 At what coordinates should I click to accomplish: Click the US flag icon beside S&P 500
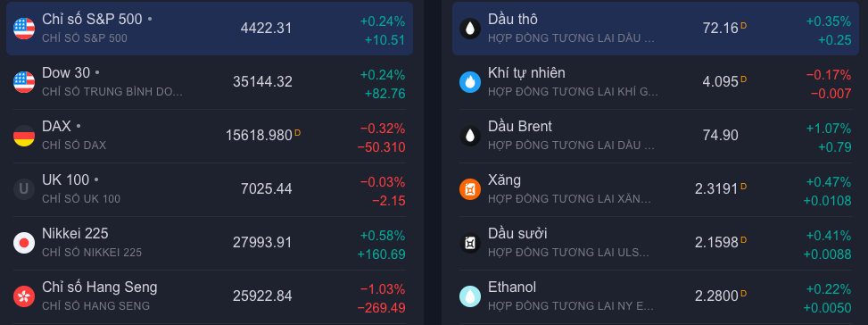[x=24, y=29]
